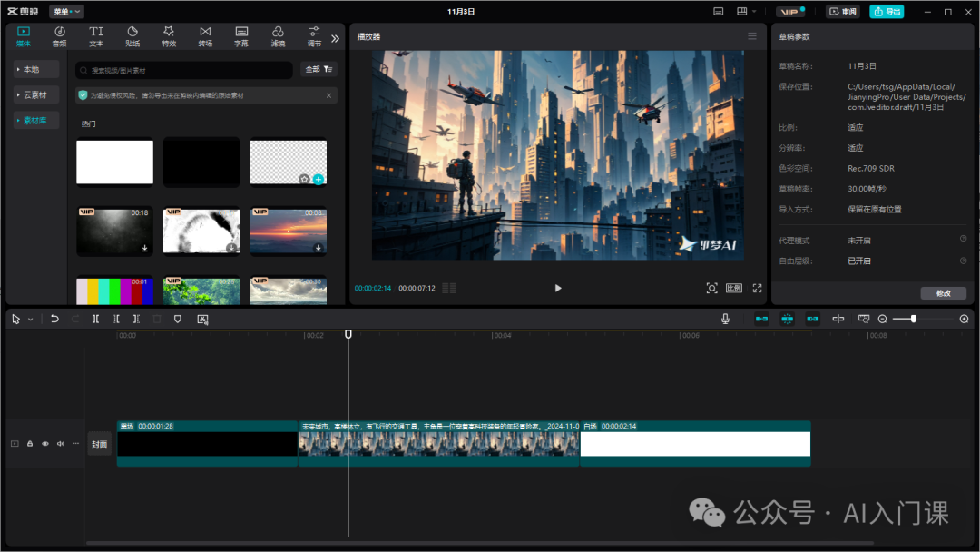The image size is (980, 552).
Task: Expand the 本地 section
Action: [36, 69]
